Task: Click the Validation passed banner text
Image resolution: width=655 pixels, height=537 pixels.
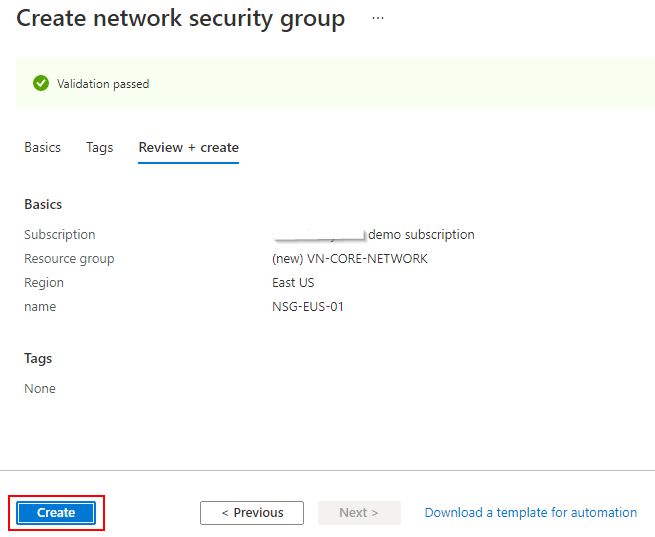Action: point(103,84)
